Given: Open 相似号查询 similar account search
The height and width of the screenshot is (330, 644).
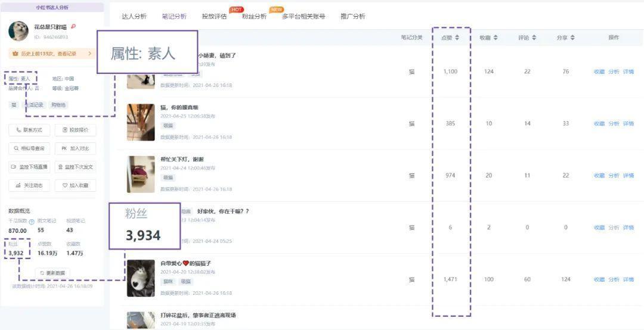Looking at the screenshot, I should [x=30, y=148].
